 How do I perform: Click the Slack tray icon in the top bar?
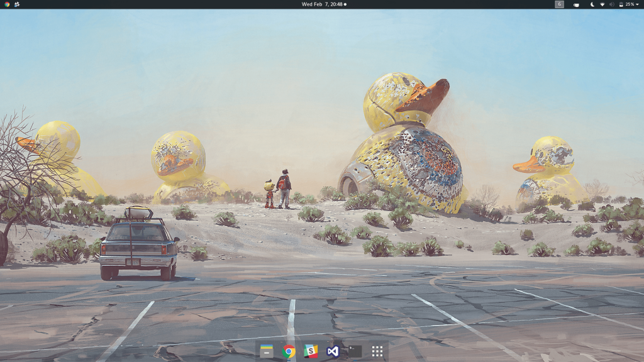(x=17, y=4)
